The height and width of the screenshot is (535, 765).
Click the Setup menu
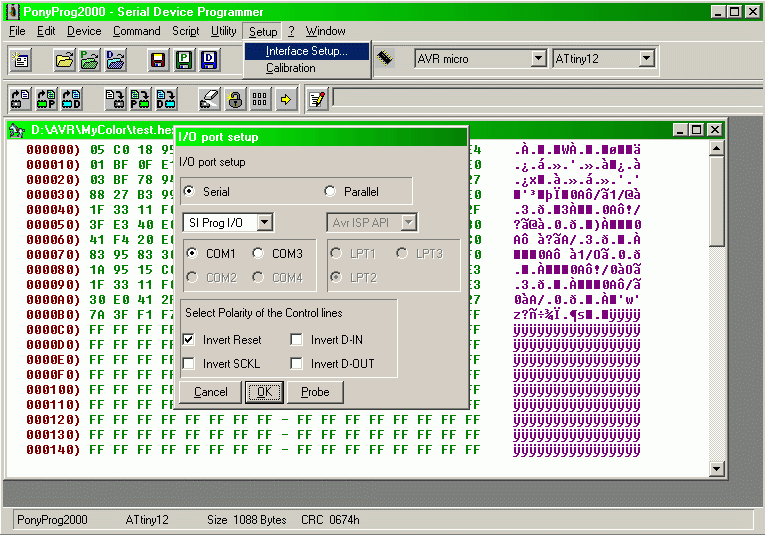(262, 32)
